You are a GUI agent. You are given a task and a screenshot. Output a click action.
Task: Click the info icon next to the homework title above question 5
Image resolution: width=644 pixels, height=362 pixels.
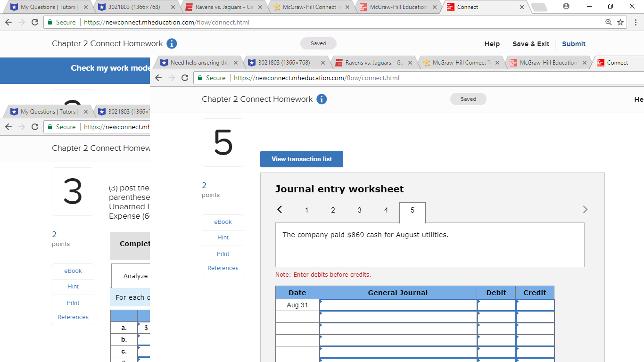322,99
